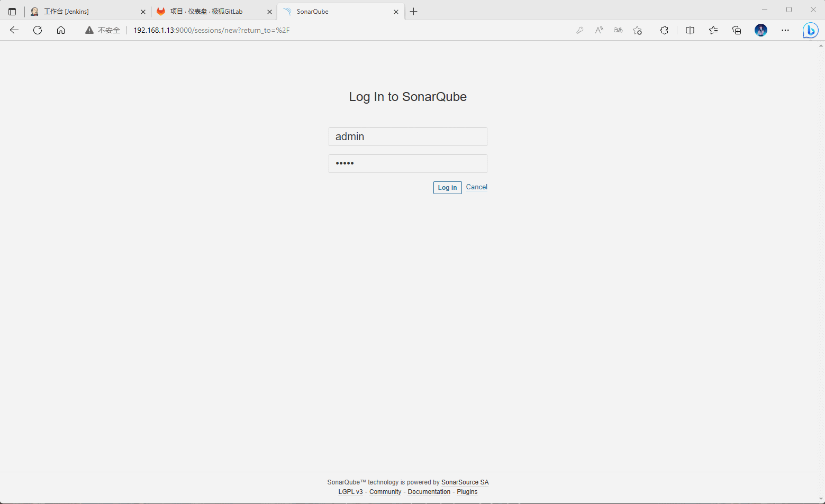Image resolution: width=825 pixels, height=504 pixels.
Task: Click the not-secure warning triangle icon
Action: coord(89,30)
